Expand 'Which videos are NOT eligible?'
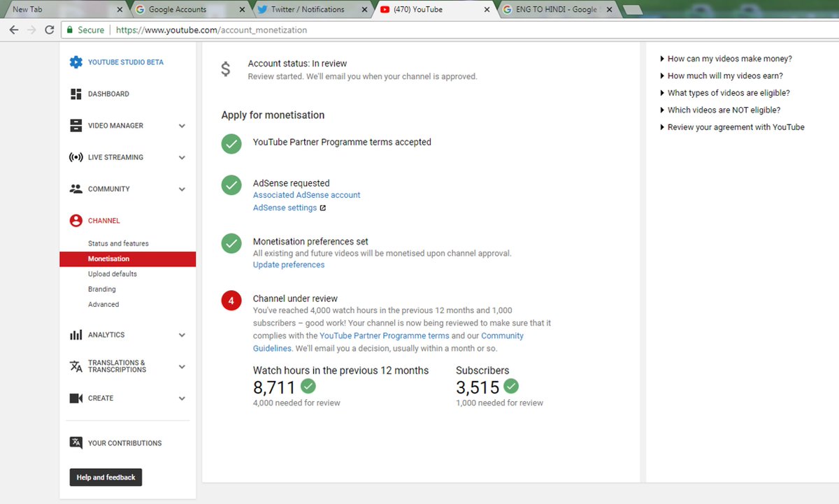This screenshot has width=839, height=504. [x=720, y=110]
